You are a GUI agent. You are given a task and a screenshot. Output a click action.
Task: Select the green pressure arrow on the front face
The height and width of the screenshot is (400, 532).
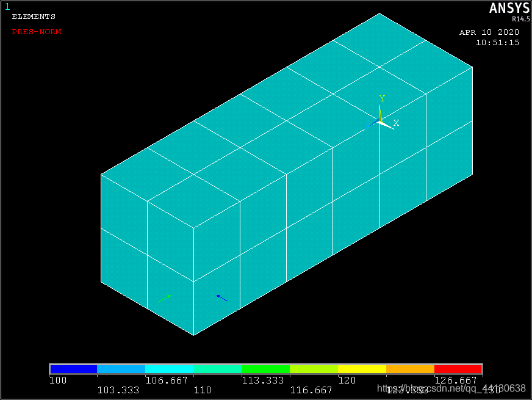[x=165, y=298]
